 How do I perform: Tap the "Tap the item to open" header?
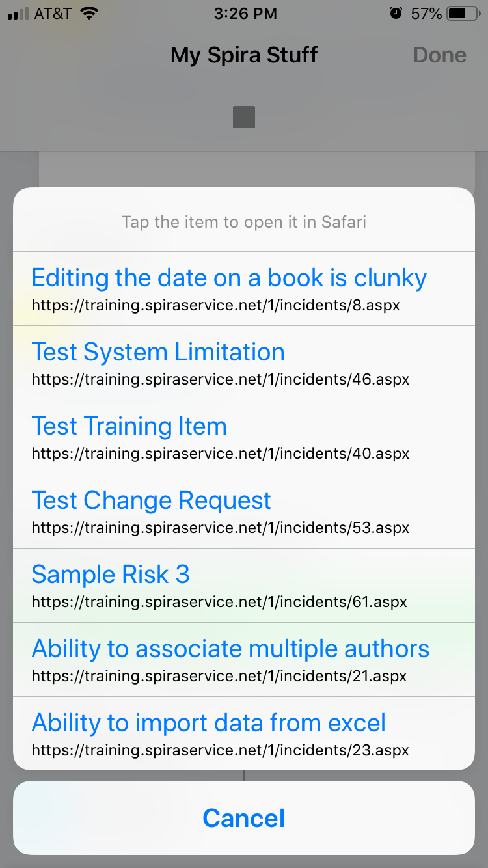click(x=244, y=223)
